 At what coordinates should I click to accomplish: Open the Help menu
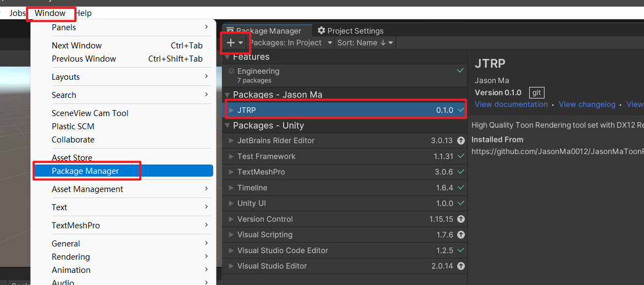click(84, 13)
